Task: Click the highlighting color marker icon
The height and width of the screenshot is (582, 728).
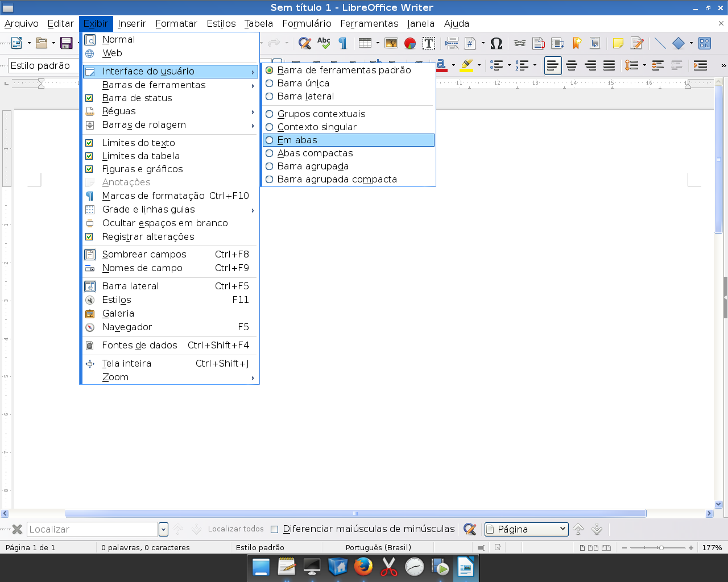Action: coord(467,65)
